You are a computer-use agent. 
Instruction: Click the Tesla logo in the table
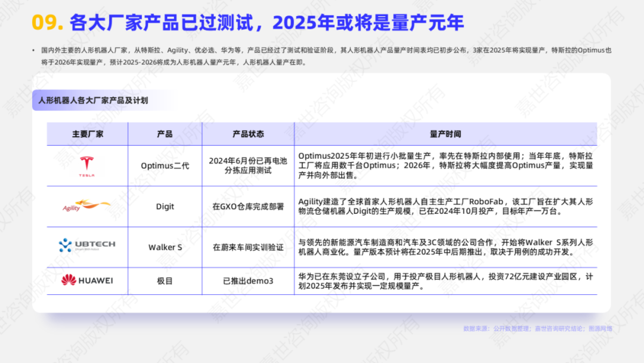click(x=86, y=167)
